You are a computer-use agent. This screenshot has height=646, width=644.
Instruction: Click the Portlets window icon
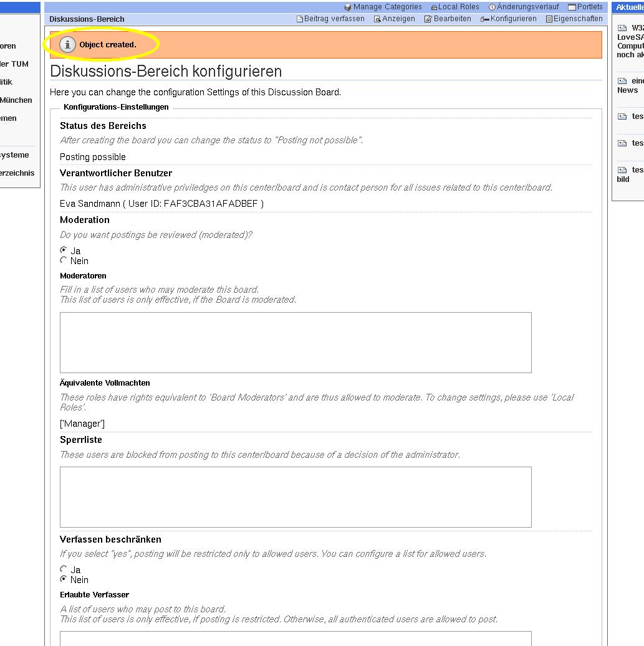pyautogui.click(x=572, y=7)
